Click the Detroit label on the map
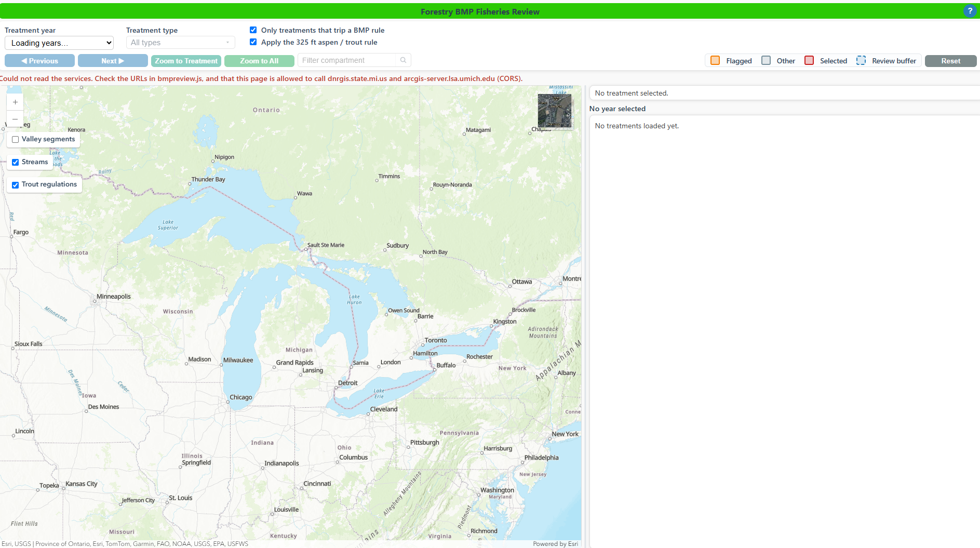Image resolution: width=980 pixels, height=548 pixels. click(348, 383)
